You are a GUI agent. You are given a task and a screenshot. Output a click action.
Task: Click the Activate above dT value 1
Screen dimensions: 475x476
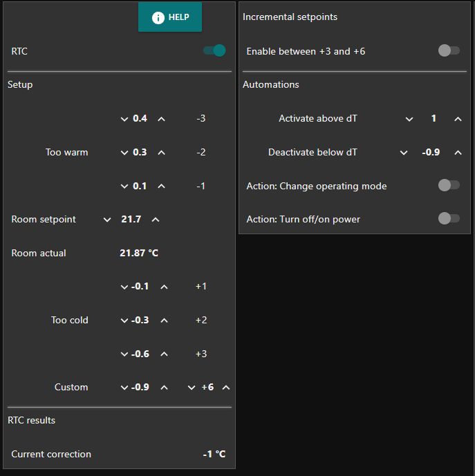[x=434, y=118]
